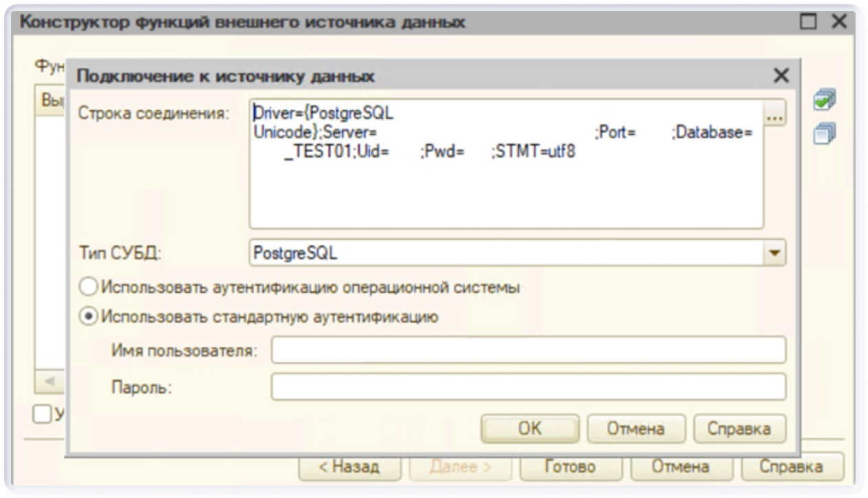Viewport: 868px width, 498px height.
Task: Expand the Тип СУБД dropdown arrow
Action: [775, 253]
